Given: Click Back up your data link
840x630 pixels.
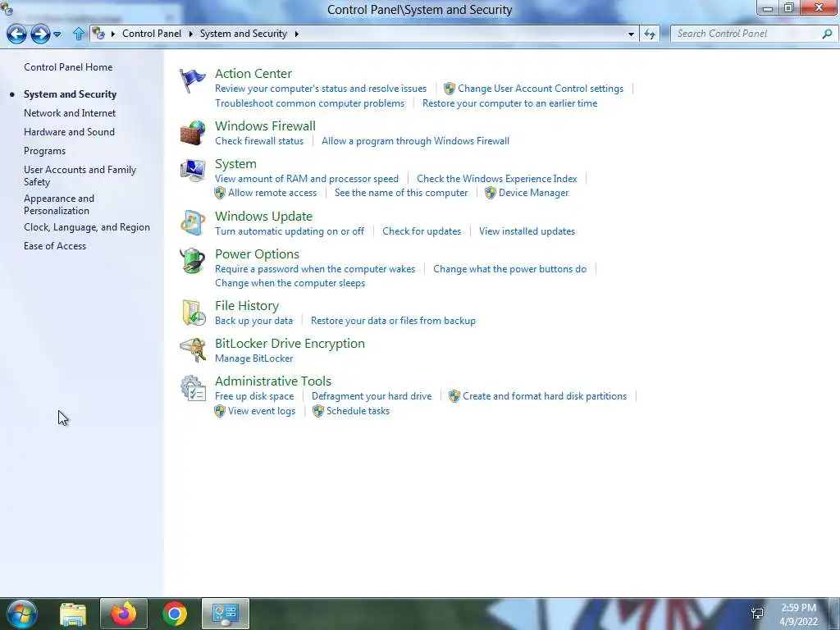Looking at the screenshot, I should pos(254,321).
